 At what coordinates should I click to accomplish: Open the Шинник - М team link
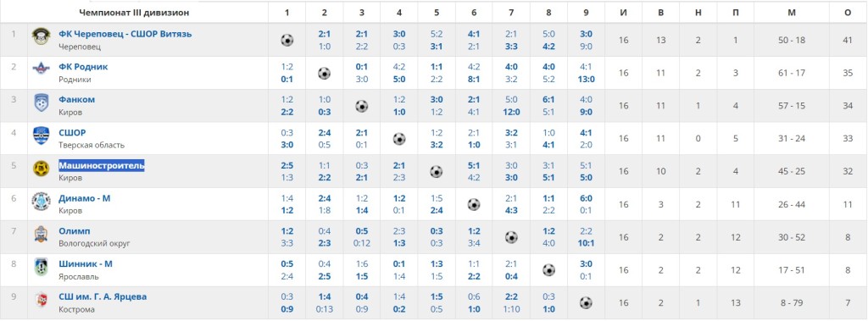(x=86, y=264)
